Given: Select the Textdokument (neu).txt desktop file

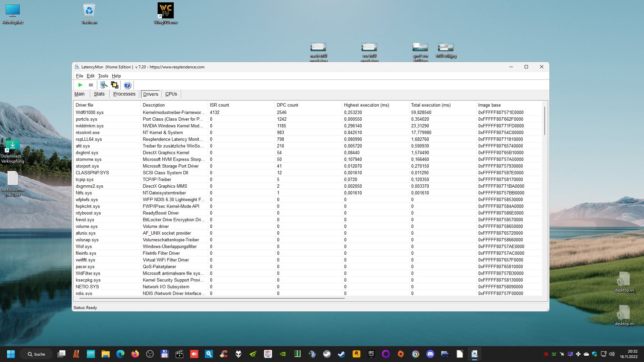Looking at the screenshot, I should 13,184.
